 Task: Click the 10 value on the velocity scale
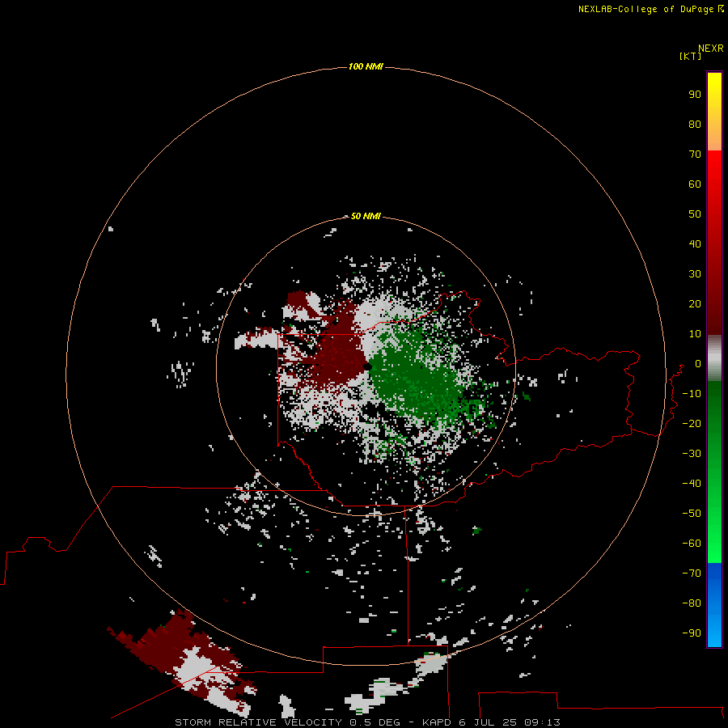695,334
